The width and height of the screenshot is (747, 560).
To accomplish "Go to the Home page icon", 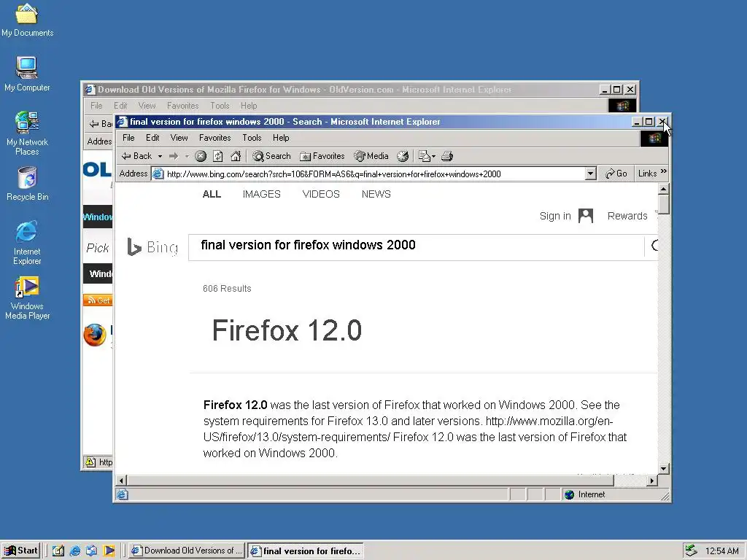I will point(236,156).
